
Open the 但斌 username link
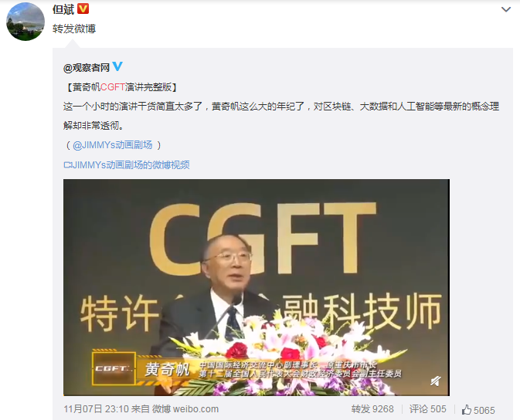pyautogui.click(x=63, y=9)
